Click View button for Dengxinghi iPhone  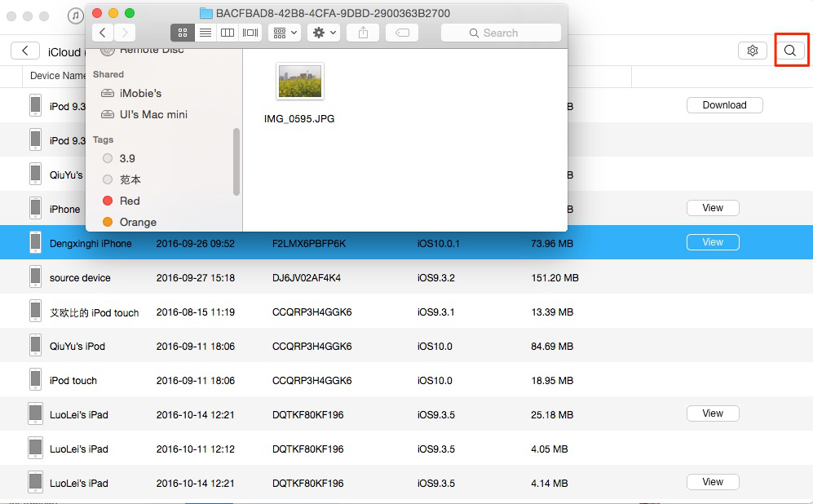(712, 242)
